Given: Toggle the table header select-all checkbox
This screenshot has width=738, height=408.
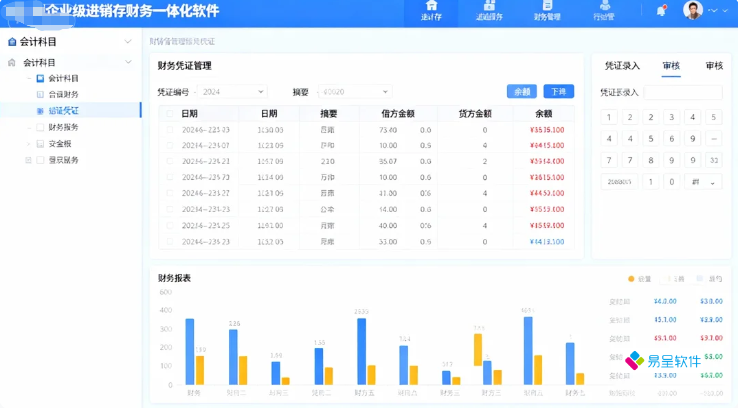Looking at the screenshot, I should 169,113.
